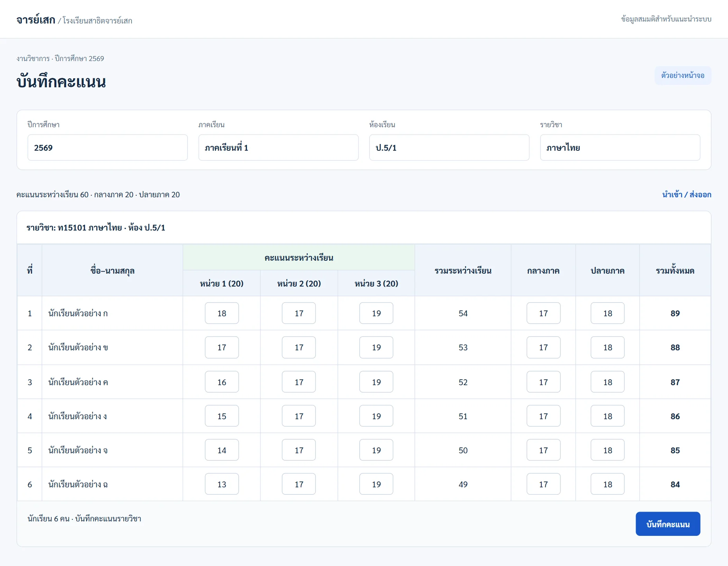Edit หน่วย 3 score for นักเรียนตัวอย่าง ข
728x566 pixels.
pyautogui.click(x=376, y=347)
